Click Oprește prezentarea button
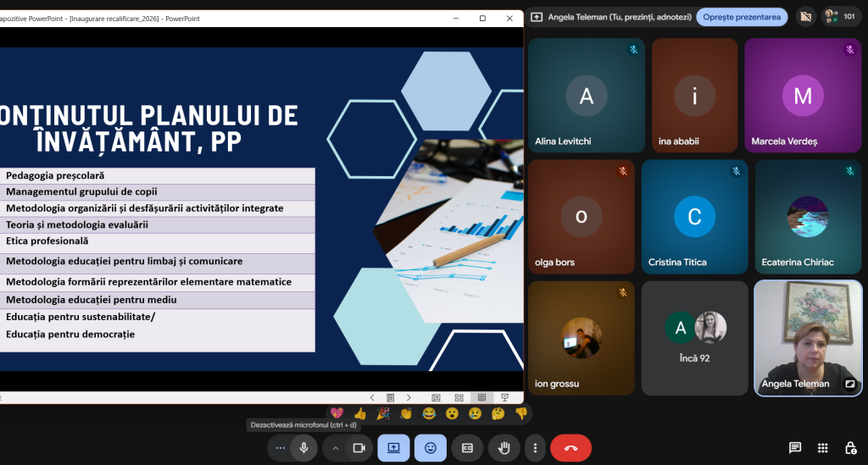The height and width of the screenshot is (465, 868). (x=741, y=17)
